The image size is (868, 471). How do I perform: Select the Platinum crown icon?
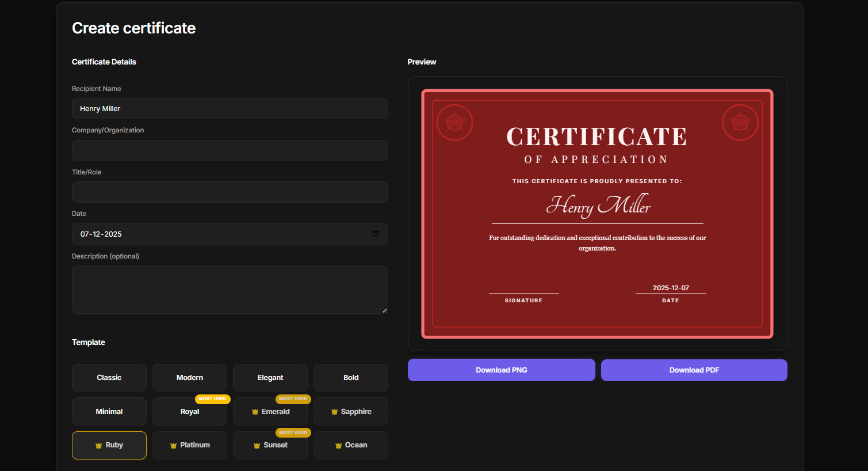(173, 445)
